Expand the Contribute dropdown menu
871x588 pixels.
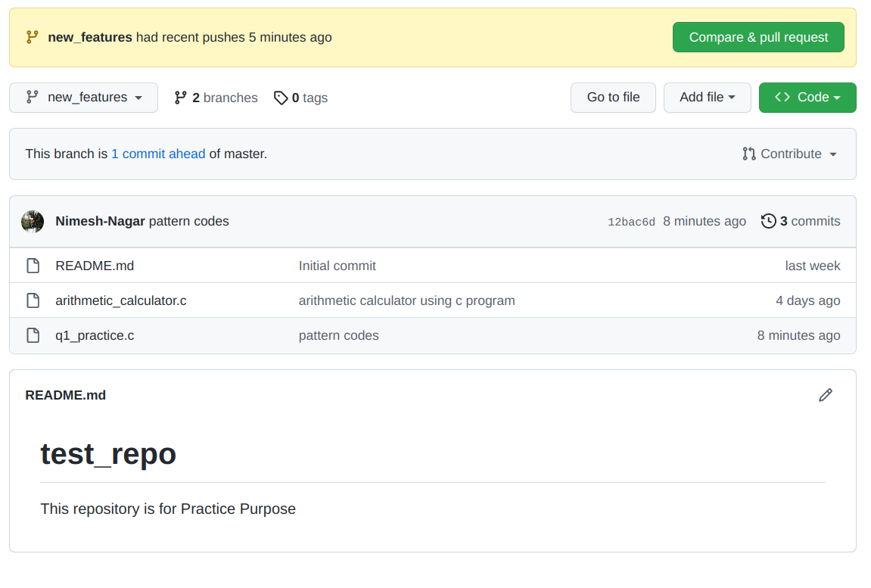790,154
